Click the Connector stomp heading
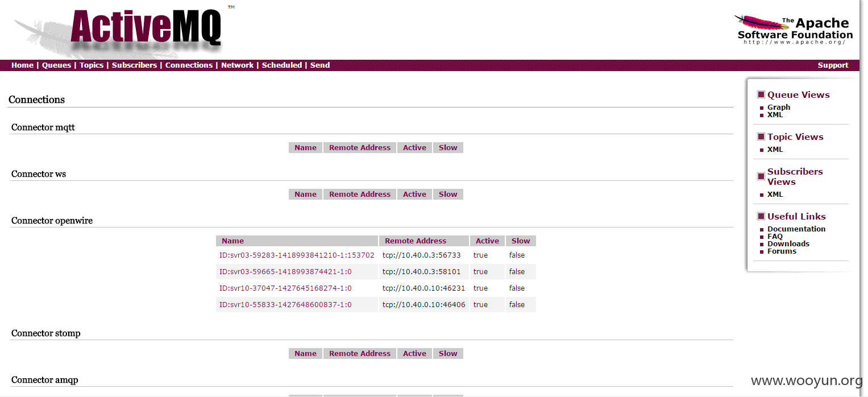 [x=46, y=333]
